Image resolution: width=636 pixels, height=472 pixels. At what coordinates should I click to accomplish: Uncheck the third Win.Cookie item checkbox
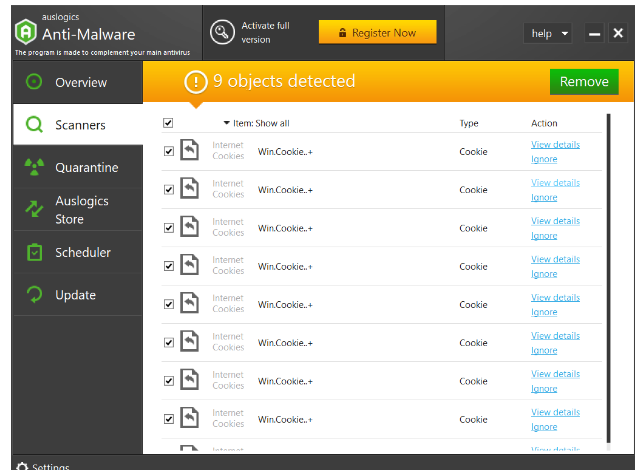169,228
